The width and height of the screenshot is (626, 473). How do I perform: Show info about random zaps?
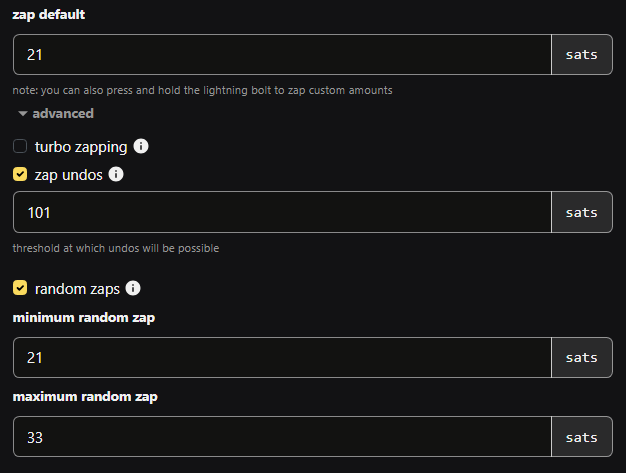(133, 288)
